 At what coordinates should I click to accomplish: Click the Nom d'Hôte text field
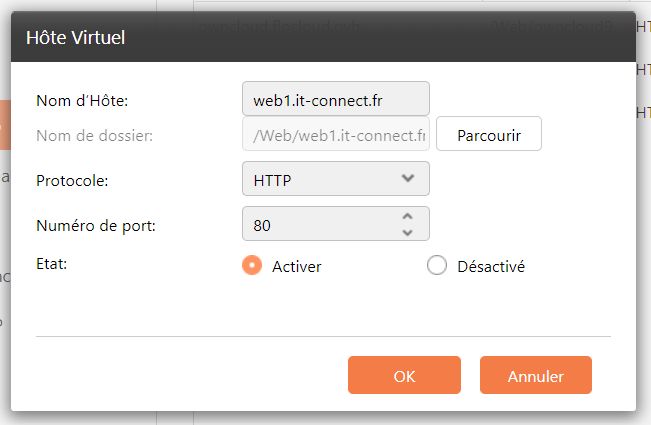335,100
